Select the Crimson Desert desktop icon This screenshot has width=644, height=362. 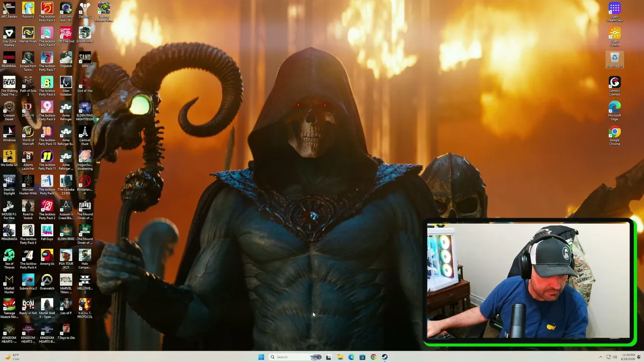9,111
